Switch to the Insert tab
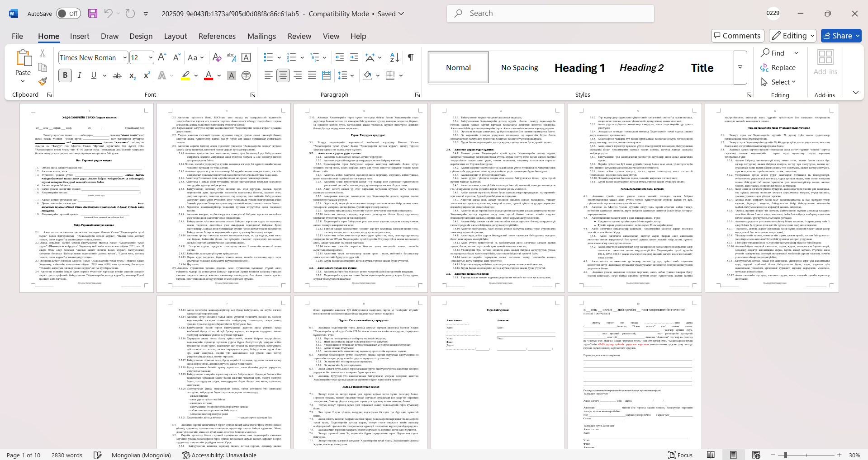This screenshot has height=460, width=868. click(x=80, y=36)
